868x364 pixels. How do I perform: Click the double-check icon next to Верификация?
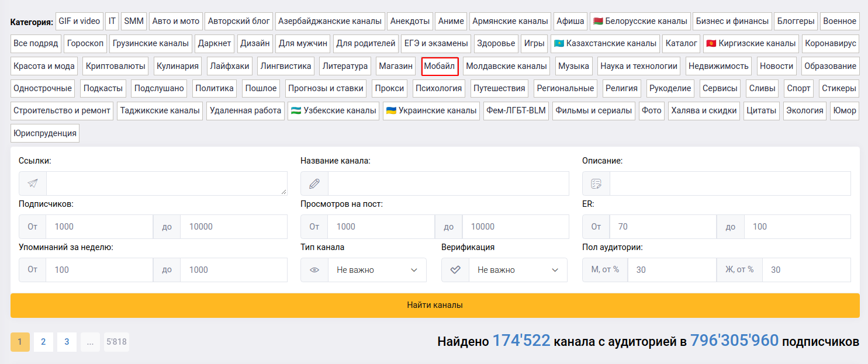pos(455,270)
